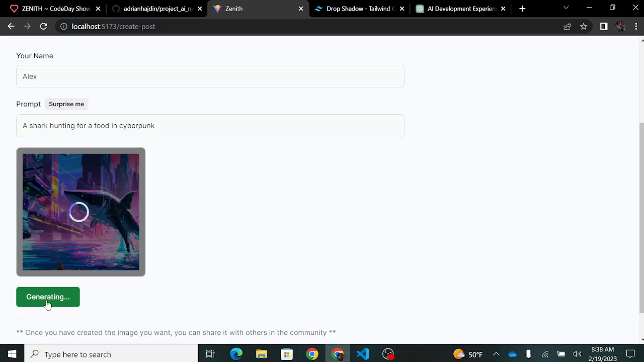Open File Explorer from the taskbar
This screenshot has height=362, width=644.
[261, 354]
